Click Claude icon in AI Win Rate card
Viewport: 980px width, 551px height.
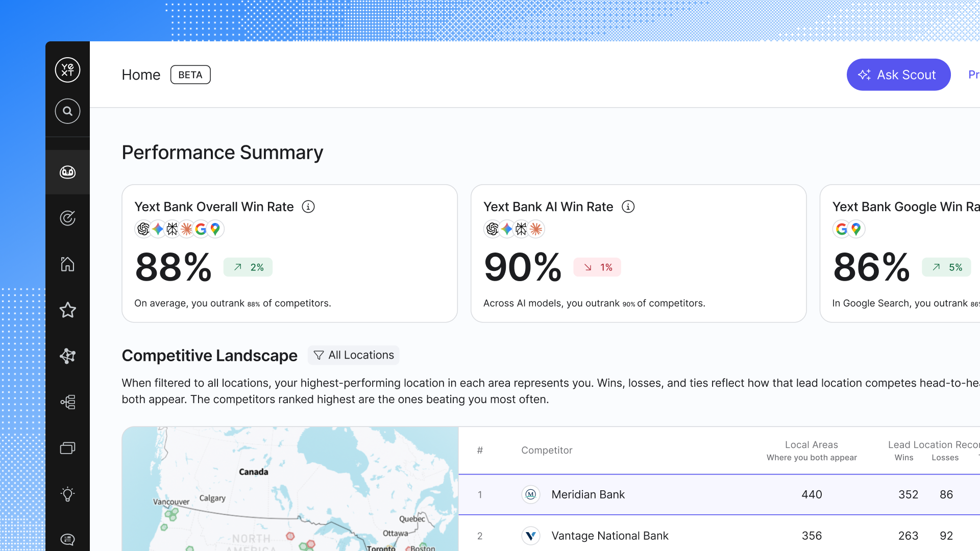[x=535, y=229]
